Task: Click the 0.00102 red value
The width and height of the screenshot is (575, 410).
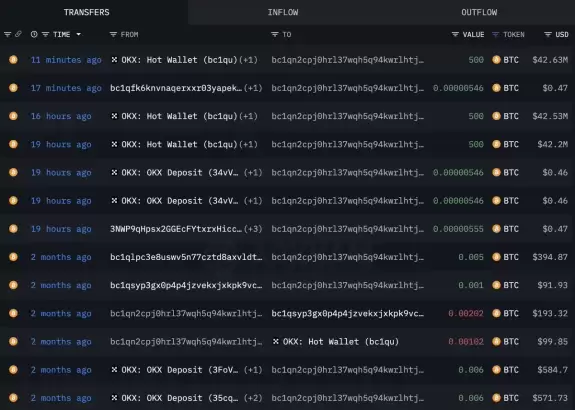Action: (x=466, y=342)
